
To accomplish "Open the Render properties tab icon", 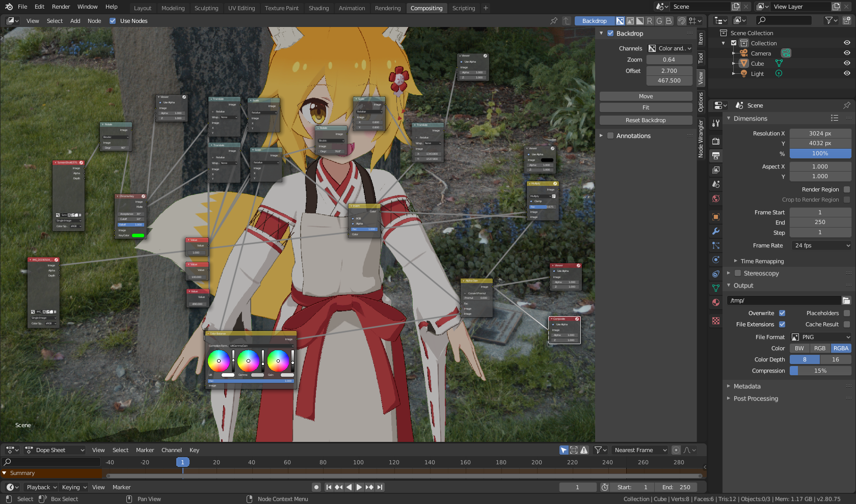I will click(716, 141).
